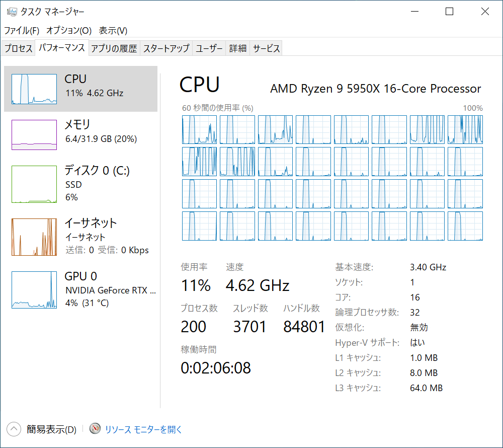Open the スタートアップ tab
The width and height of the screenshot is (503, 448).
pyautogui.click(x=166, y=48)
